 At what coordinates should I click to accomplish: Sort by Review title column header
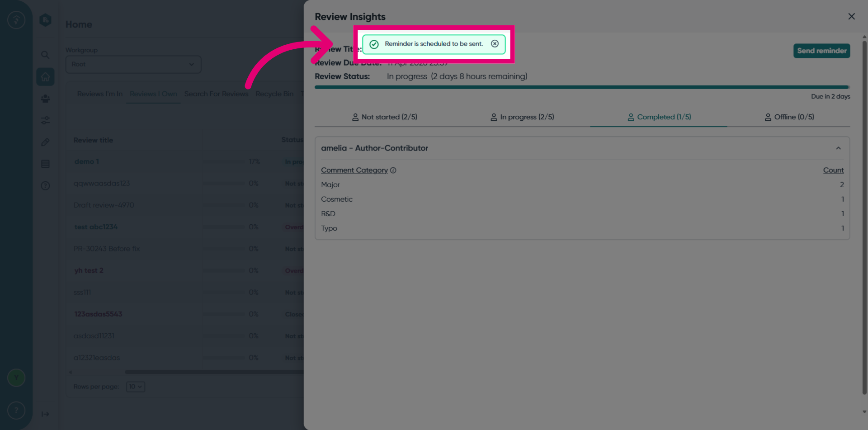93,140
